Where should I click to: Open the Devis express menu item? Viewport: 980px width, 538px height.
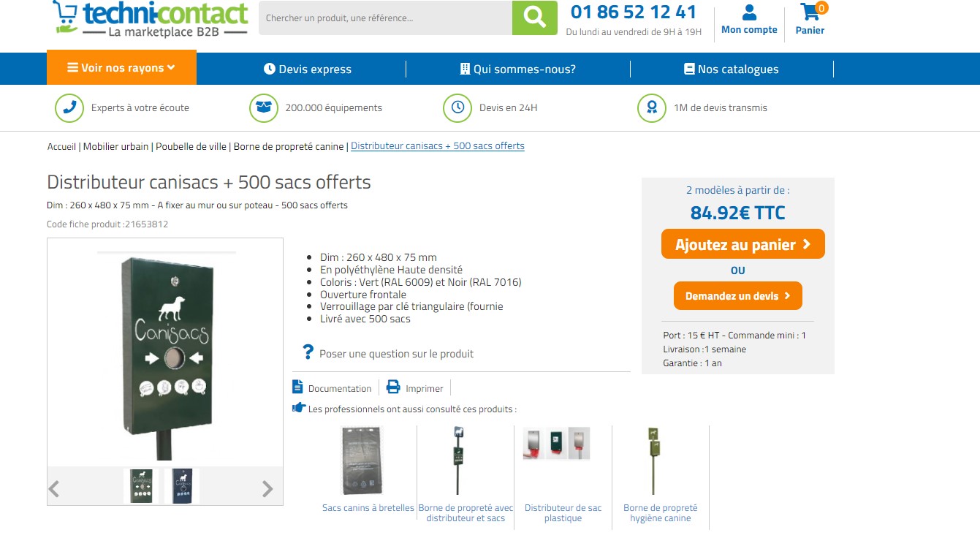point(308,69)
